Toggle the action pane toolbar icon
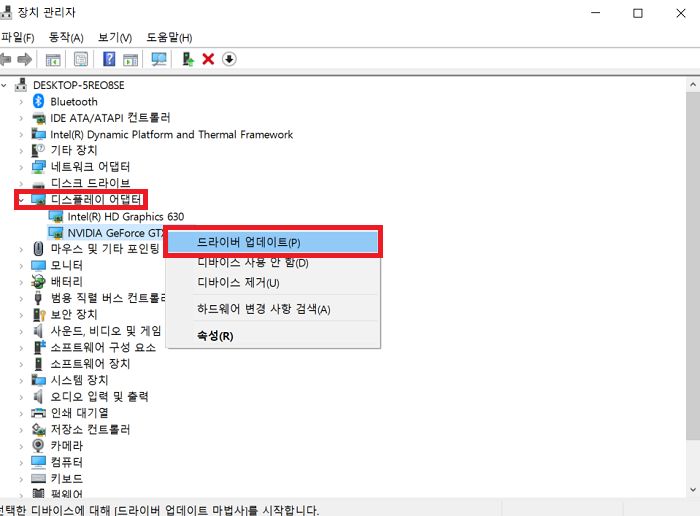700x516 pixels. click(130, 59)
